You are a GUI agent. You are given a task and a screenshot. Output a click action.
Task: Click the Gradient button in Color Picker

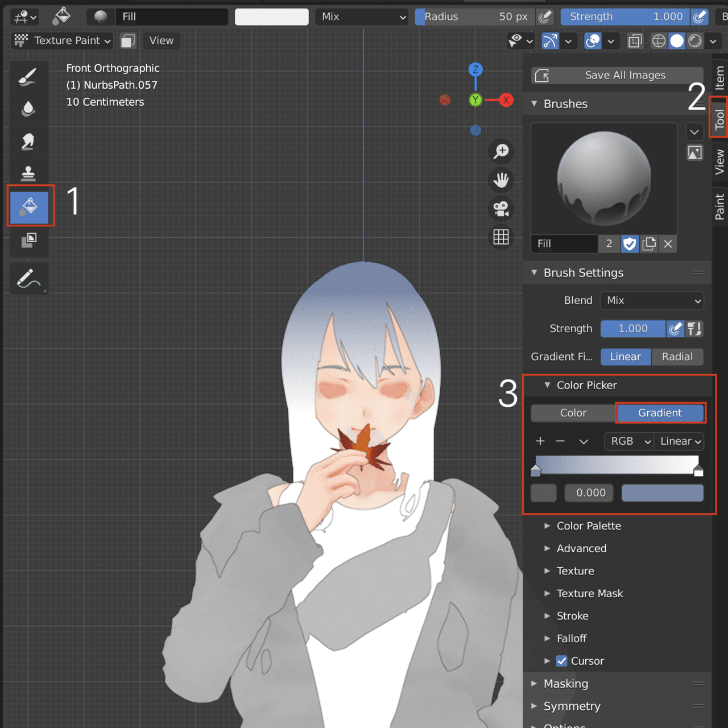pyautogui.click(x=660, y=413)
